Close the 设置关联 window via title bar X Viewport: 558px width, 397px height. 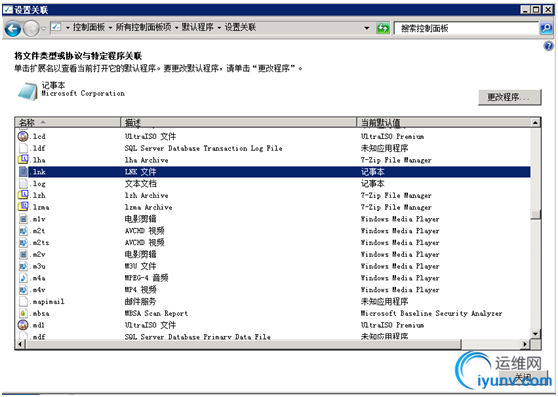pos(548,10)
